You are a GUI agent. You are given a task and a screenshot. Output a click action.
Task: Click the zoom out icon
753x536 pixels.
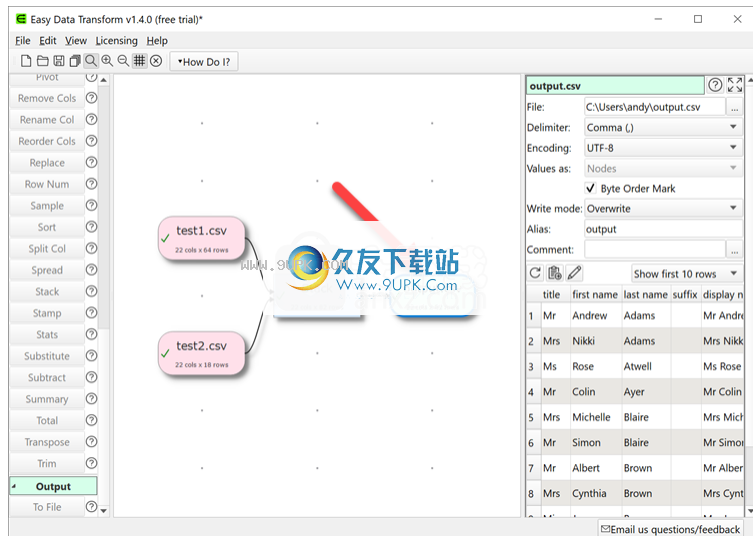pos(123,61)
